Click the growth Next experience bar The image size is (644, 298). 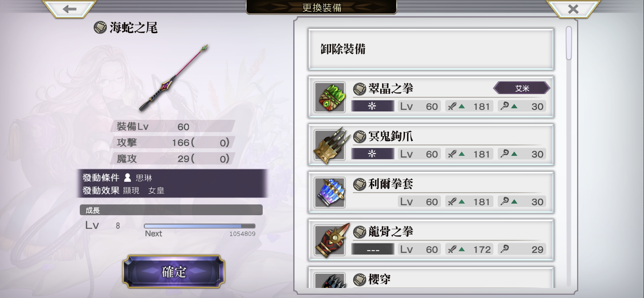199,226
